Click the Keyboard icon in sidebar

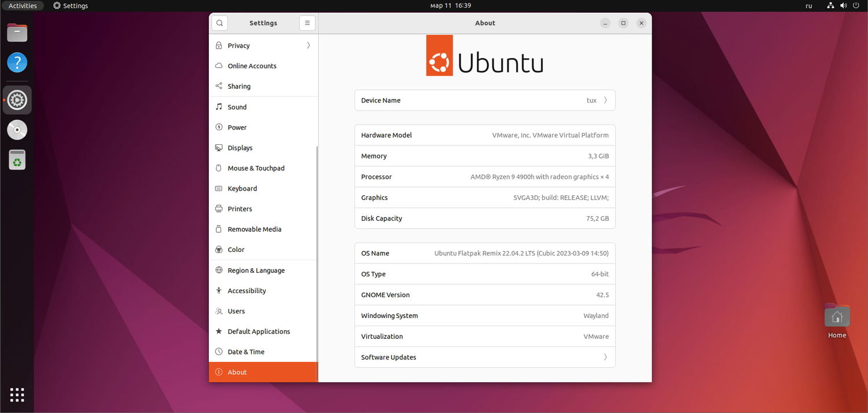click(x=219, y=188)
